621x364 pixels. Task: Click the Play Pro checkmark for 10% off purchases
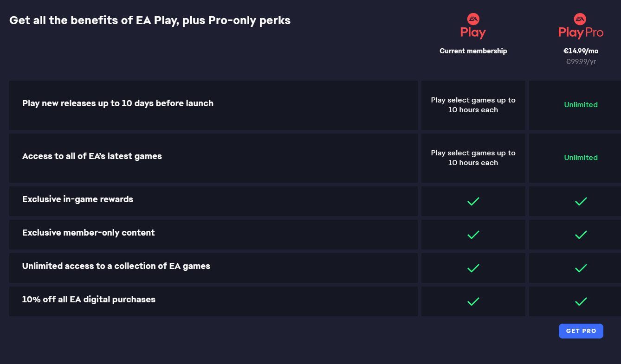(x=581, y=301)
